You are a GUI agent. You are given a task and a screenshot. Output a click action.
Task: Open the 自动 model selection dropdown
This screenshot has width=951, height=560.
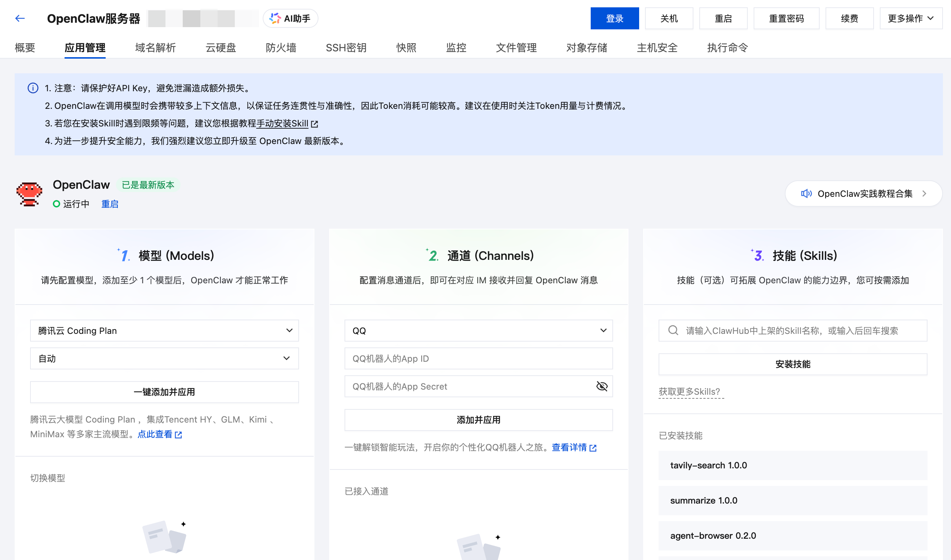(164, 358)
